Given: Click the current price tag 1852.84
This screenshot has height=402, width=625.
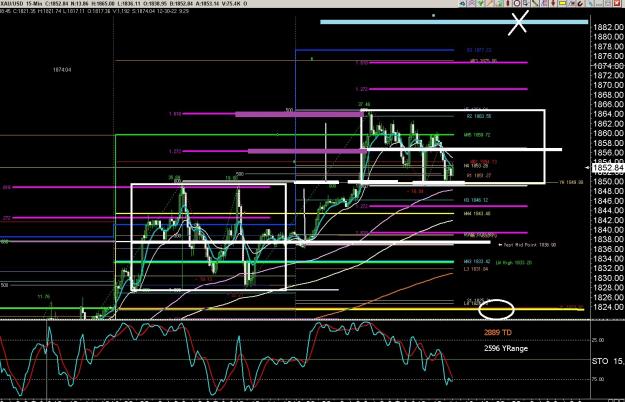Looking at the screenshot, I should click(x=607, y=168).
